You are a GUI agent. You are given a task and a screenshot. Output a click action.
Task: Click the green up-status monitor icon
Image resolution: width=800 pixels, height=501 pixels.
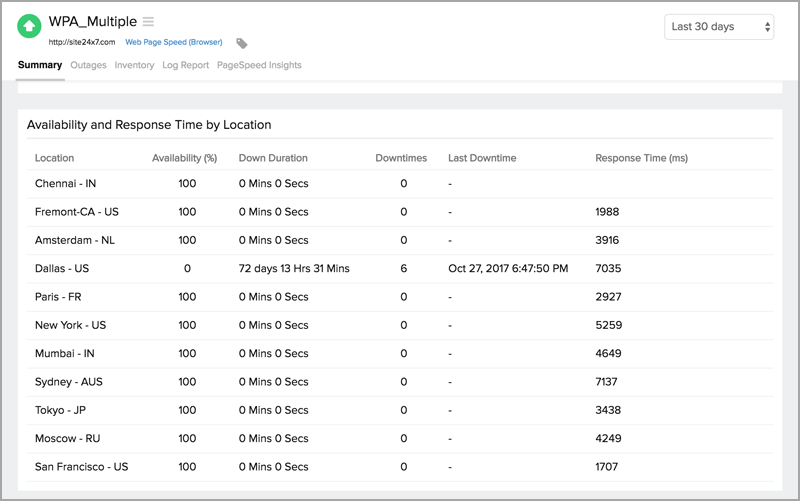tap(31, 27)
